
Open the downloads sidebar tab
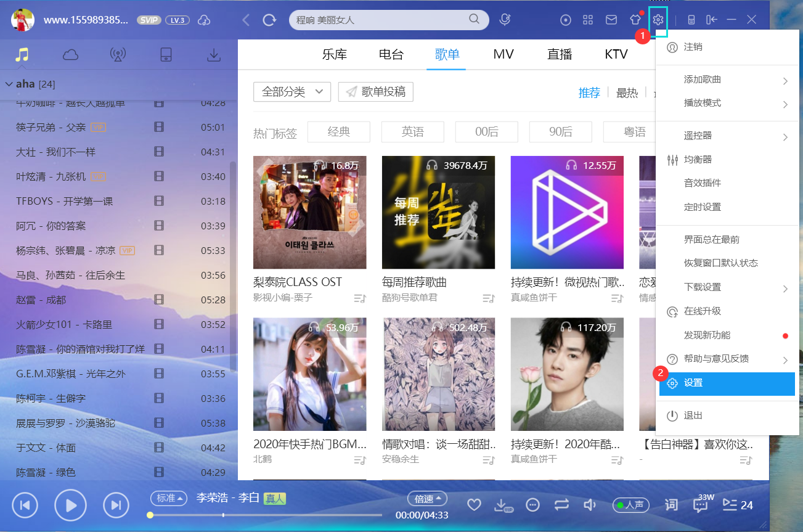[x=213, y=55]
